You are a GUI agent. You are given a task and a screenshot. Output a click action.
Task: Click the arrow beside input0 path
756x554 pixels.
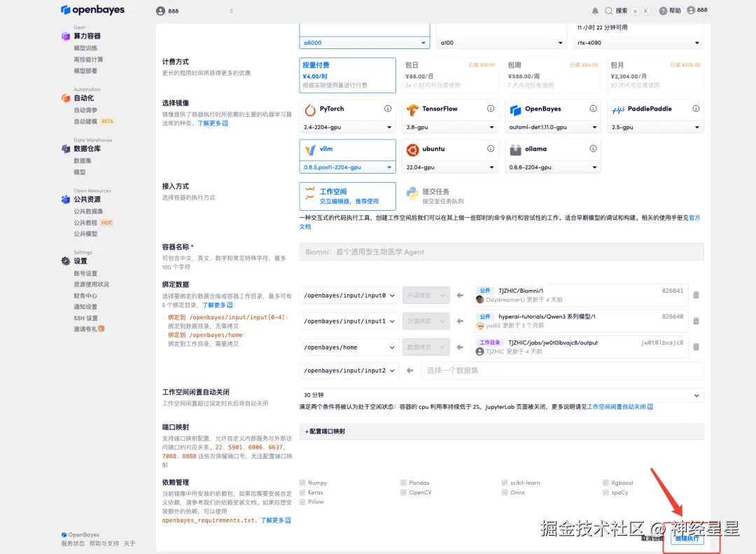[x=460, y=296]
